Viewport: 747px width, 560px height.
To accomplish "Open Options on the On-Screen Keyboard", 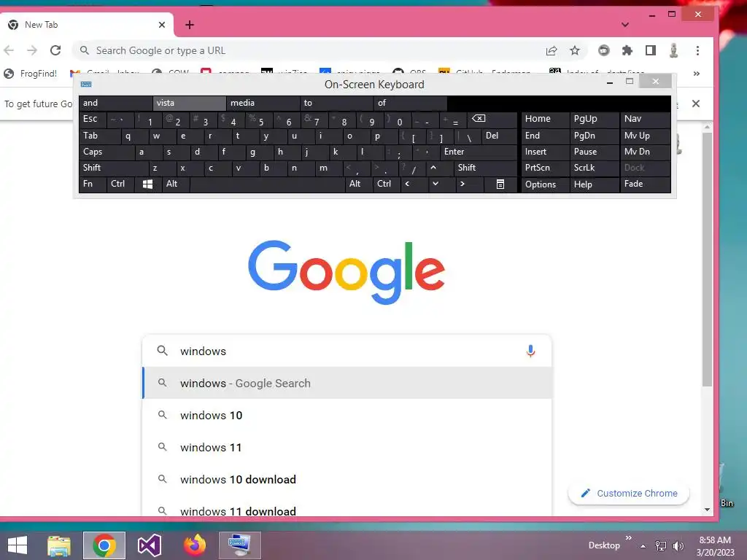I will pyautogui.click(x=546, y=184).
